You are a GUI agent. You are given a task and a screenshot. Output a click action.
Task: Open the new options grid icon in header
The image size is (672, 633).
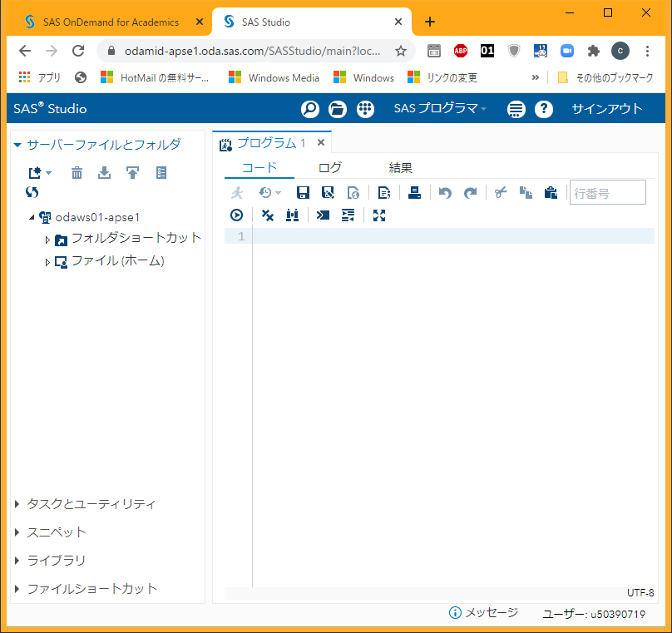tap(365, 109)
